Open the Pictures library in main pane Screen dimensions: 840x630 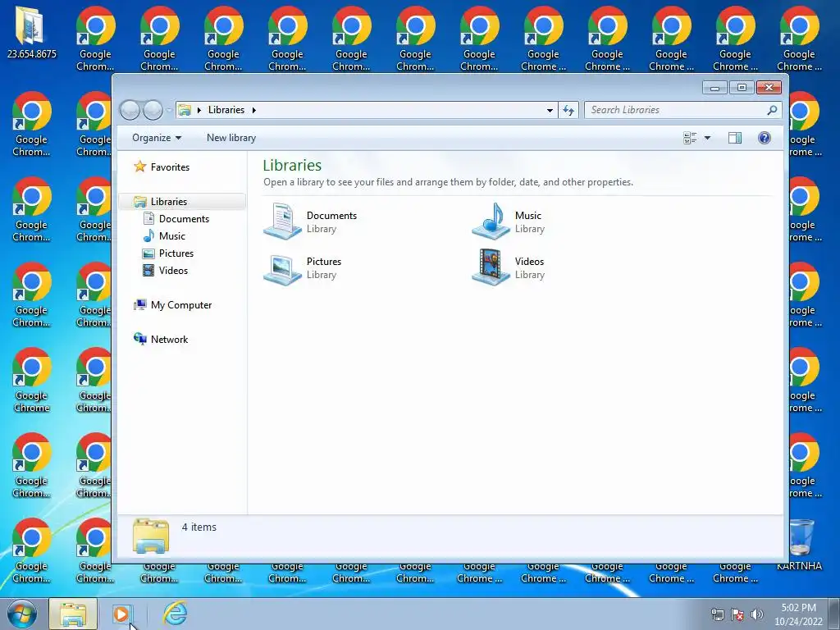[303, 267]
